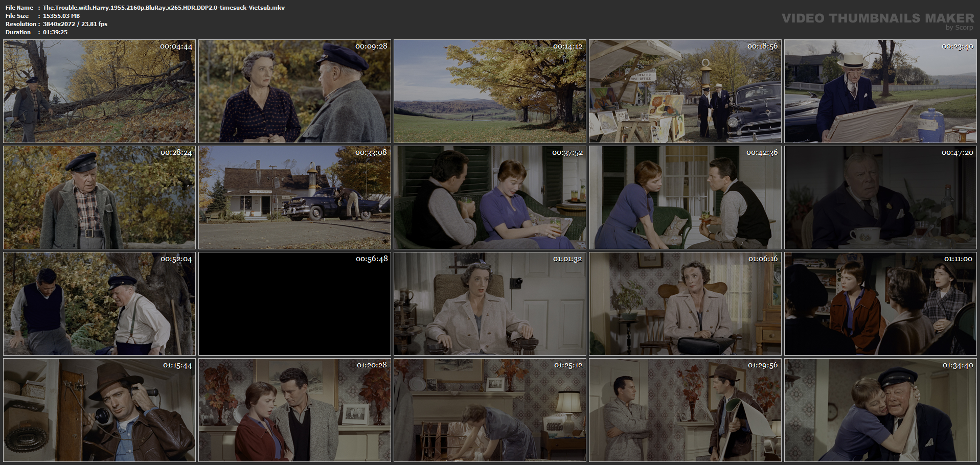
Task: Select the thumbnail at 00:04:44
Action: pos(99,91)
